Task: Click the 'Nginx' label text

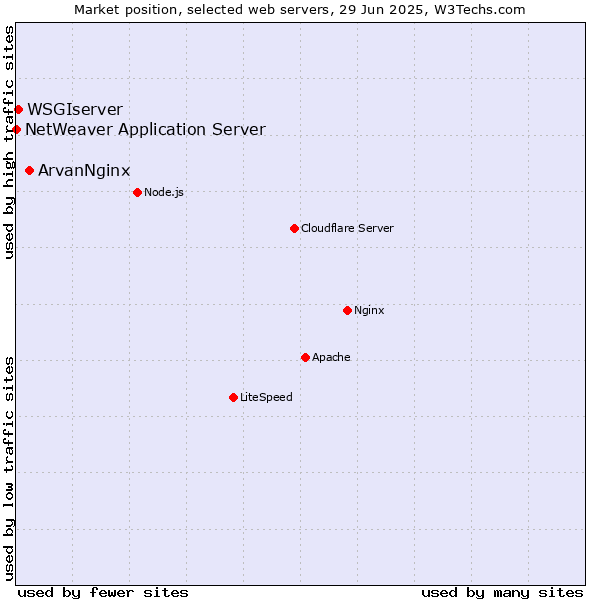Action: tap(369, 310)
